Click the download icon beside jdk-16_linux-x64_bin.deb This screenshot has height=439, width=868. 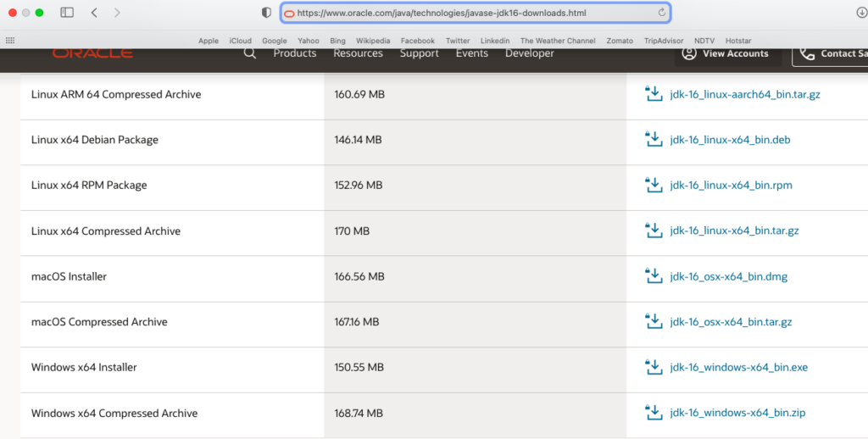click(654, 139)
